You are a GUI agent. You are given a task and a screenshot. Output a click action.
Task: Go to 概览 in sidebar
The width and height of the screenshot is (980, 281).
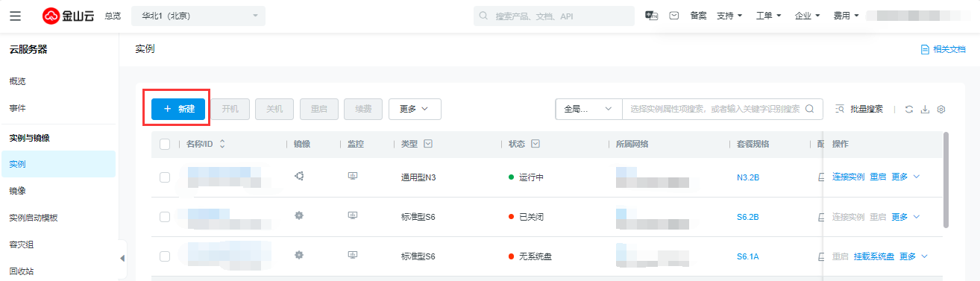coord(18,80)
